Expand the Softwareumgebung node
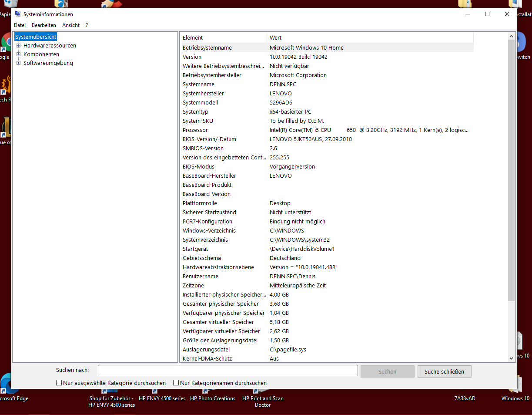 click(19, 63)
